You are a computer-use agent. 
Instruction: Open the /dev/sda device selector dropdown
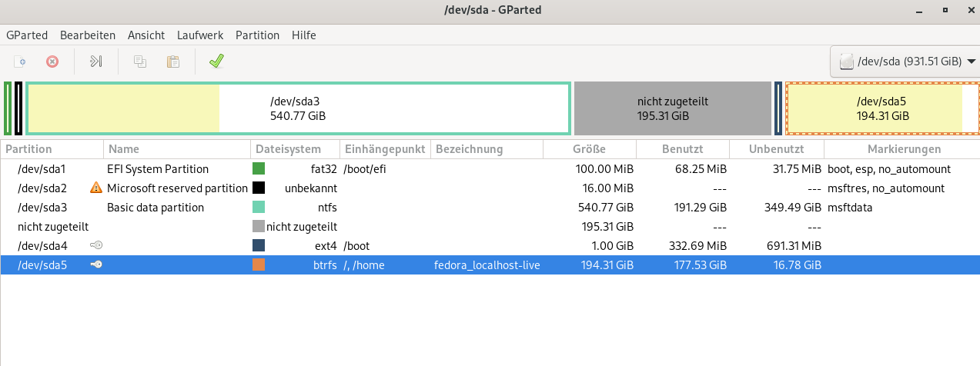905,61
